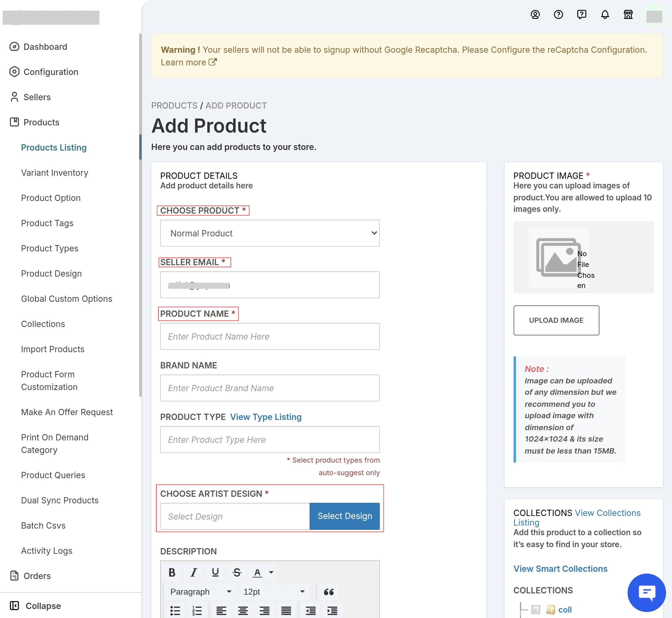
Task: Open Print On Demand Category item
Action: 55,443
